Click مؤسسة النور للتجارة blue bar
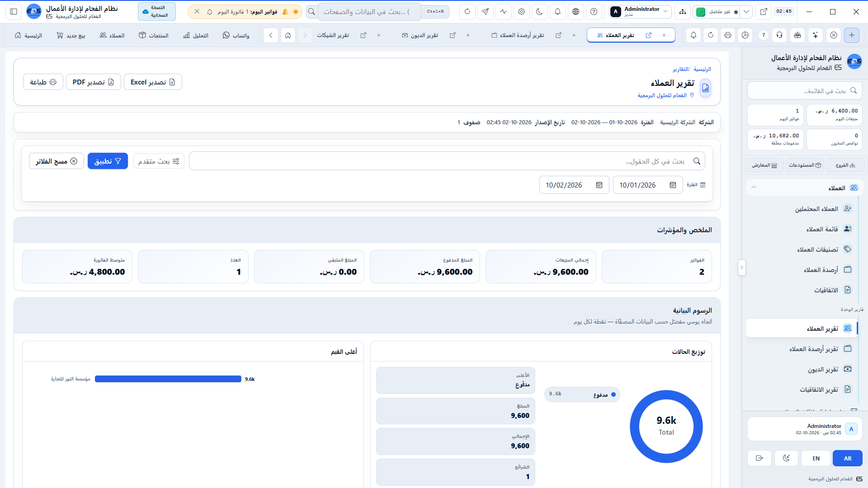 tap(168, 379)
